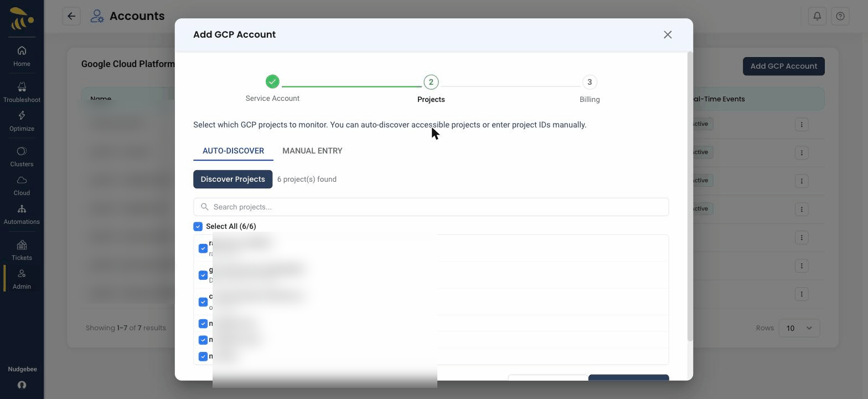Open the three-dot menu of the first account row
Screen dimensions: 868x399
coord(802,124)
